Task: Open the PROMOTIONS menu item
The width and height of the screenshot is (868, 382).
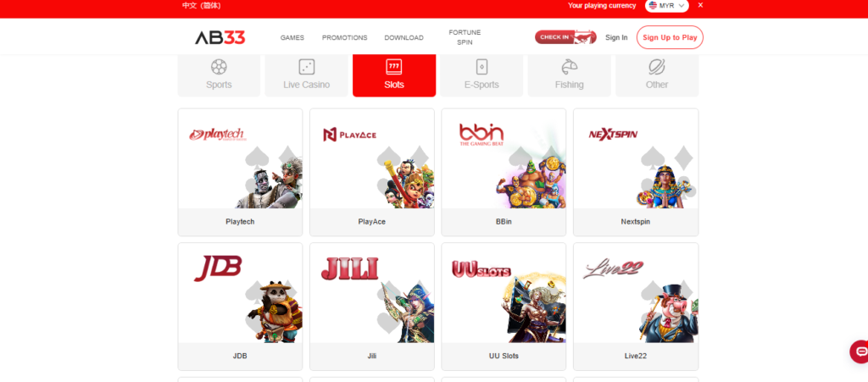Action: [345, 37]
